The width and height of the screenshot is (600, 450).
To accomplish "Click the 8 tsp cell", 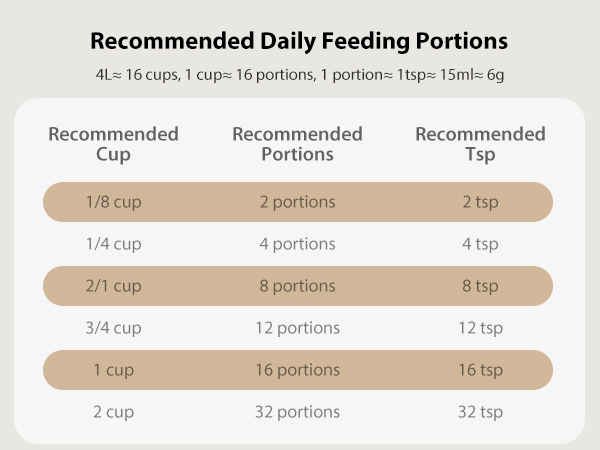I will (480, 286).
